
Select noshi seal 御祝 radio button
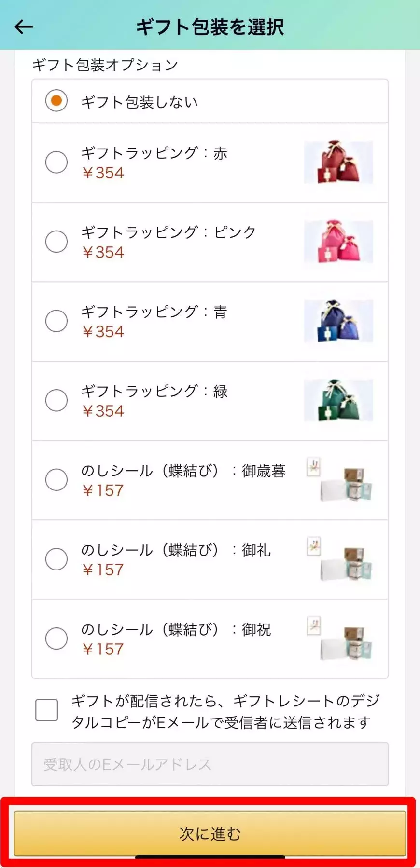pos(56,638)
